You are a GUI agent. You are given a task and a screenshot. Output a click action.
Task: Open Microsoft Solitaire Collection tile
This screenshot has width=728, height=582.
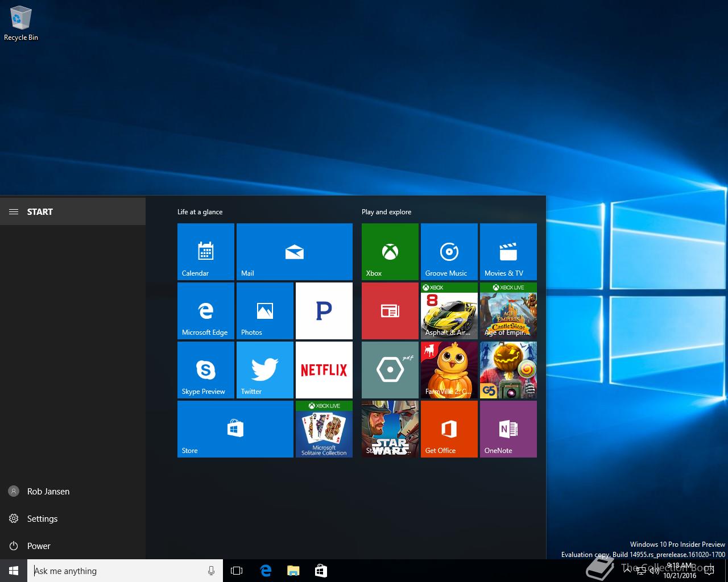[x=324, y=429]
